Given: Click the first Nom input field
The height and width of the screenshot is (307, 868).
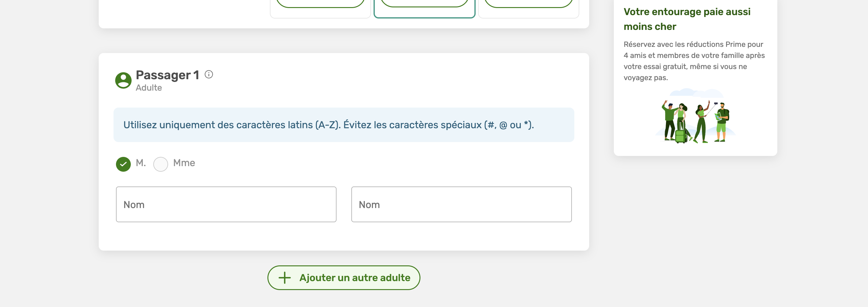Looking at the screenshot, I should coord(226,204).
